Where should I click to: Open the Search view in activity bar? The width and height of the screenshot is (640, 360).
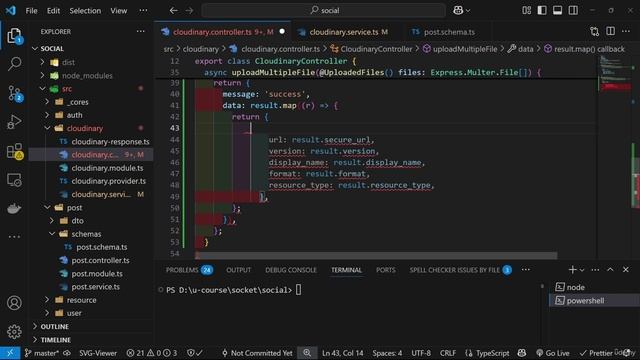point(14,64)
